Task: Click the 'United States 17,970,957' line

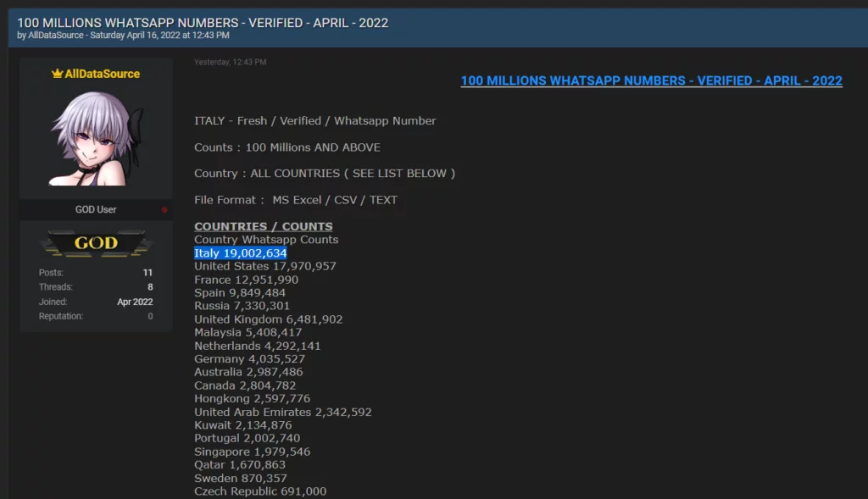Action: click(265, 266)
